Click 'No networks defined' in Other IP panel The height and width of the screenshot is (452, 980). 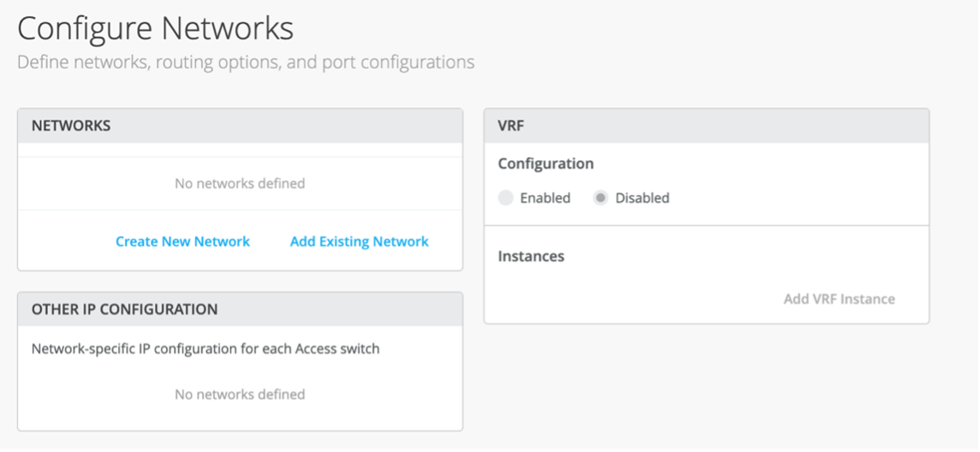pyautogui.click(x=240, y=395)
